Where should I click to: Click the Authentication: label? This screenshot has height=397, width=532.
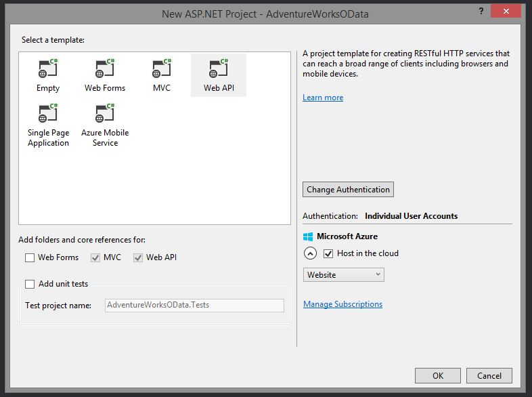[330, 216]
